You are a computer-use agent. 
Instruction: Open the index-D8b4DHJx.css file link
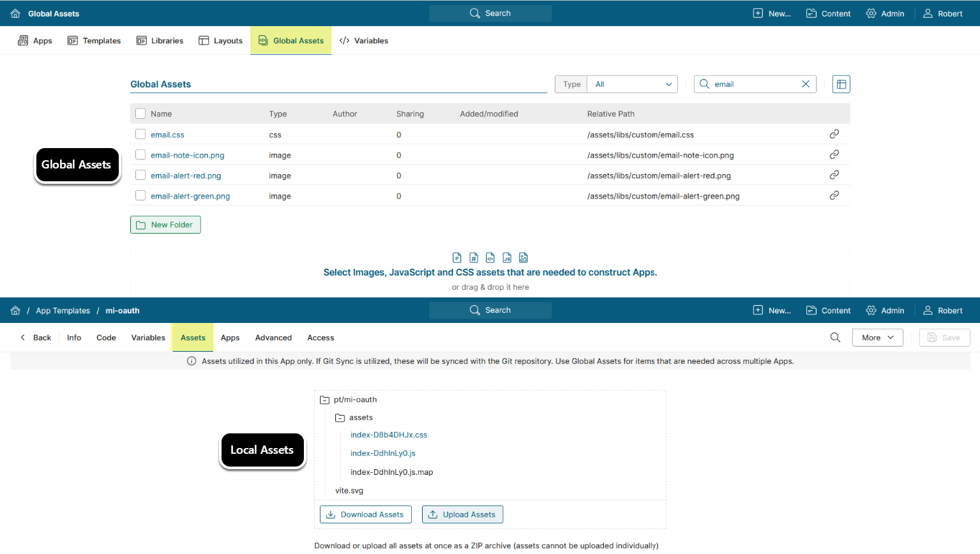click(x=388, y=435)
